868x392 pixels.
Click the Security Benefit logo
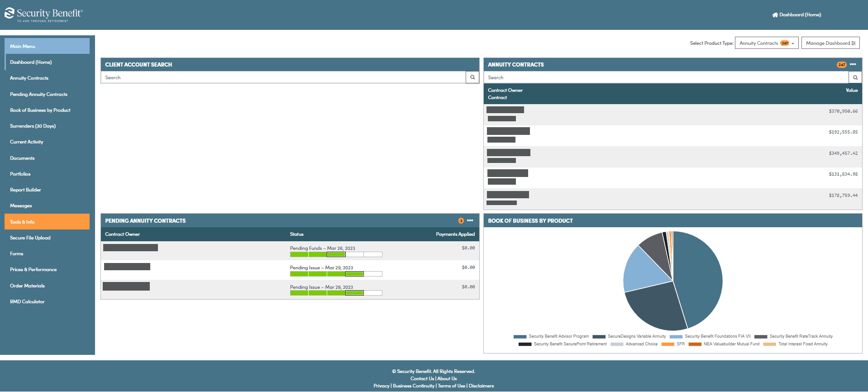(43, 14)
